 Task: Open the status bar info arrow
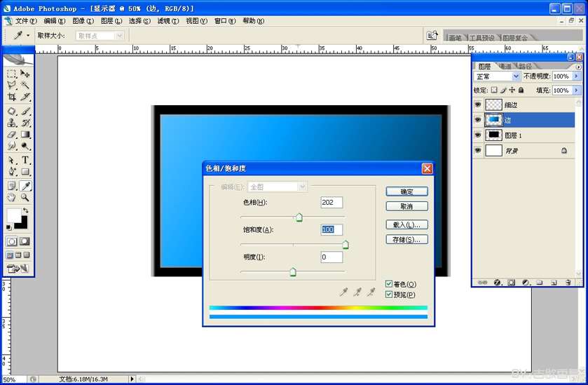pyautogui.click(x=132, y=379)
